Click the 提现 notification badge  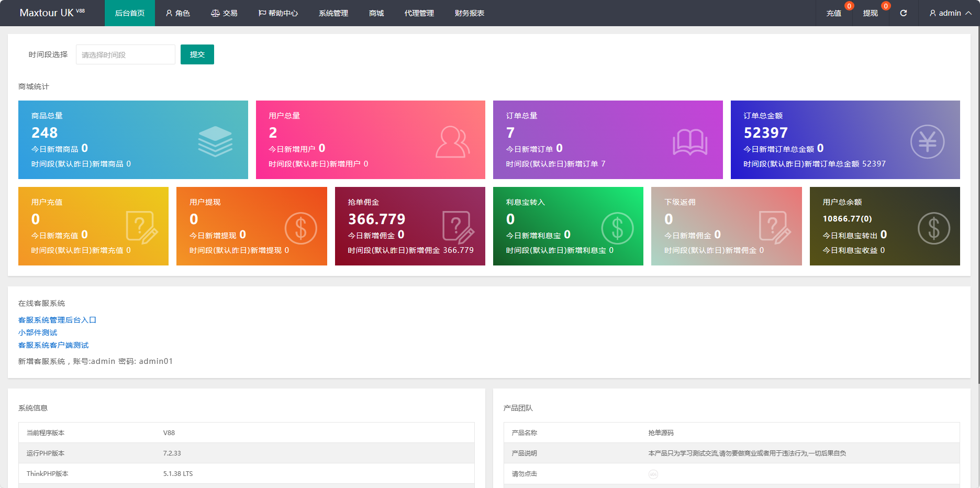pyautogui.click(x=886, y=6)
